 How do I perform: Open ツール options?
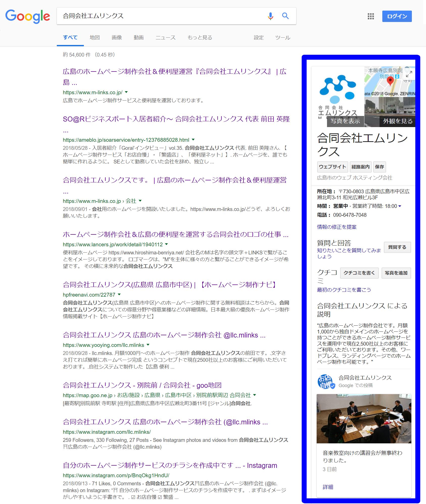click(x=283, y=38)
